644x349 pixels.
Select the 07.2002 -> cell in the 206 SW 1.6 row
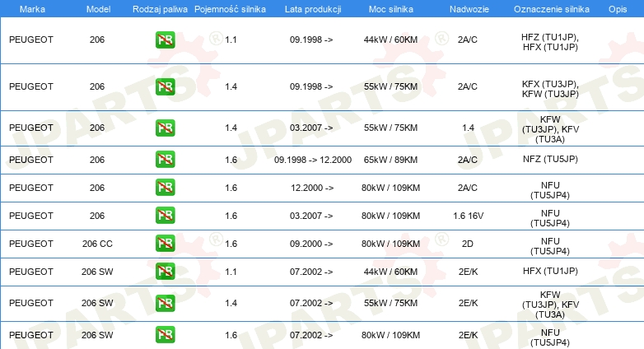tap(311, 335)
